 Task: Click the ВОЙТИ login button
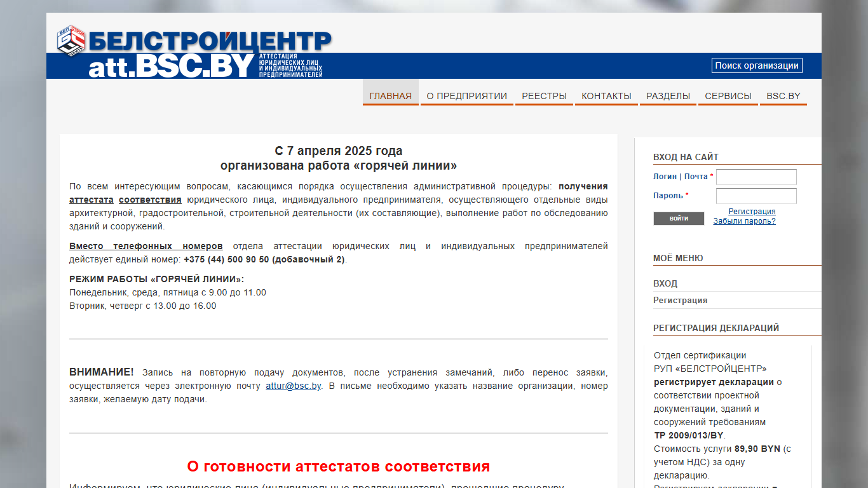click(x=679, y=219)
